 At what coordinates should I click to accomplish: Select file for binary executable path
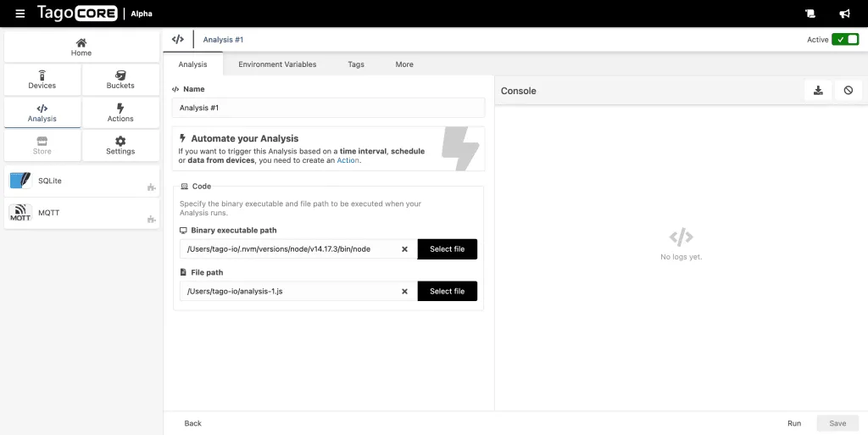tap(447, 249)
